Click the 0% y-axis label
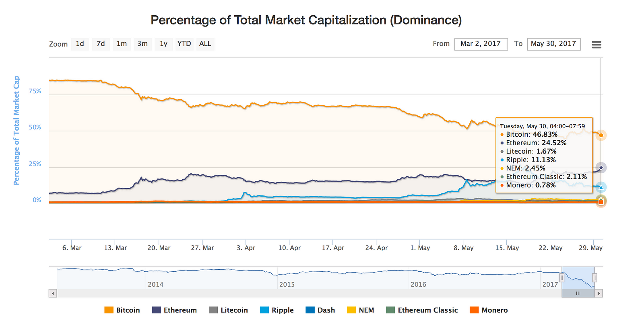The width and height of the screenshot is (644, 318). [37, 200]
